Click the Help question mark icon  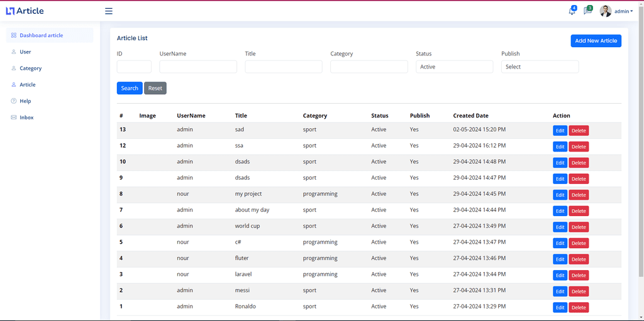pyautogui.click(x=14, y=101)
